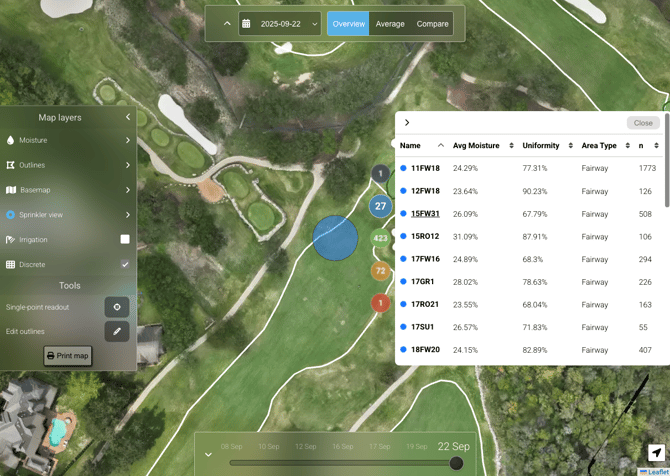The height and width of the screenshot is (476, 670).
Task: Switch to the Compare tab
Action: click(x=432, y=24)
